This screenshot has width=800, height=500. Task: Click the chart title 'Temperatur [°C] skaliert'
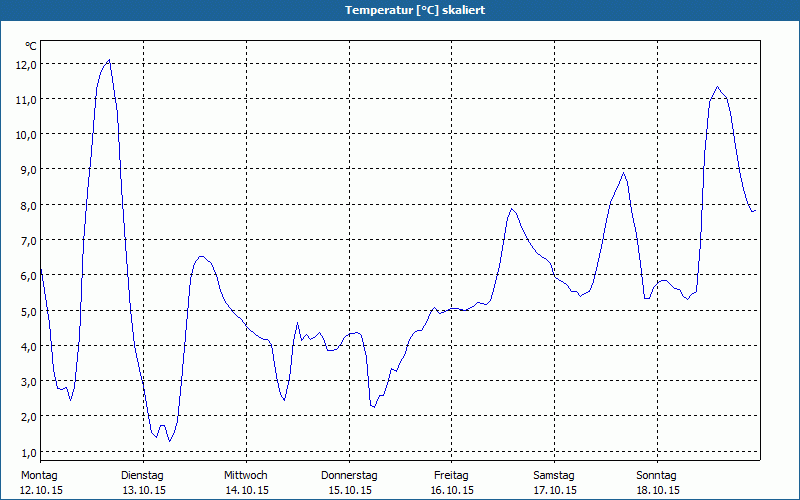(400, 10)
